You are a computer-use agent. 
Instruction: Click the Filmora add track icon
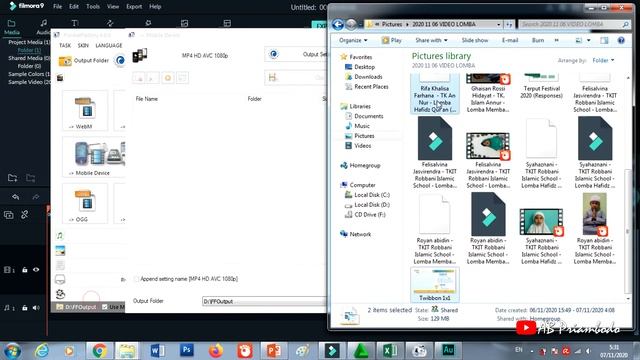[x=9, y=215]
